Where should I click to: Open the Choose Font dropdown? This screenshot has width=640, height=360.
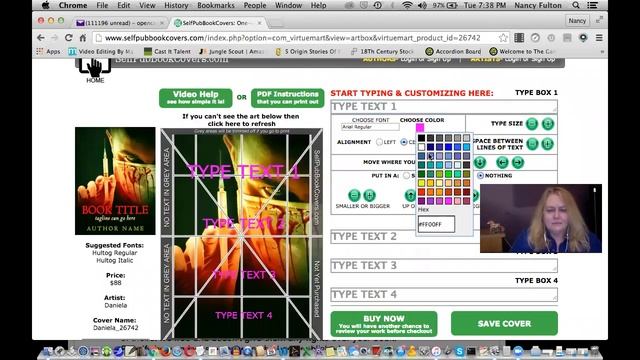[x=370, y=127]
